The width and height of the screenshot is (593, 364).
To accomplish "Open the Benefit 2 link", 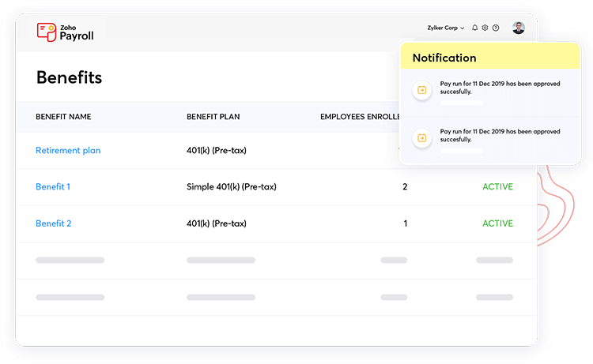I will (x=54, y=223).
